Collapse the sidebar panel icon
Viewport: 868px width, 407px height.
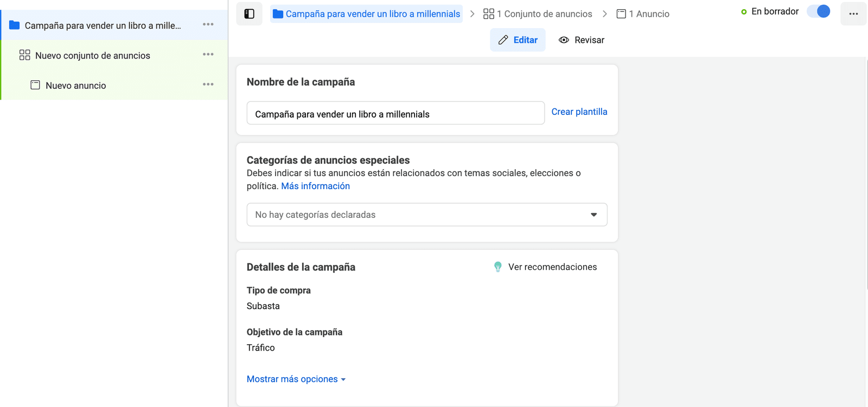250,14
